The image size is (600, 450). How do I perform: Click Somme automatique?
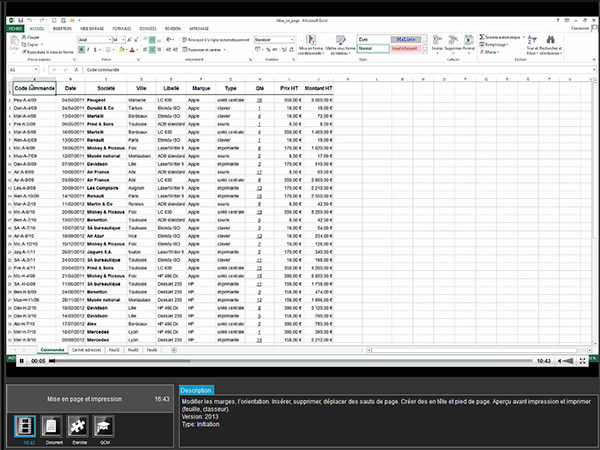pos(502,38)
